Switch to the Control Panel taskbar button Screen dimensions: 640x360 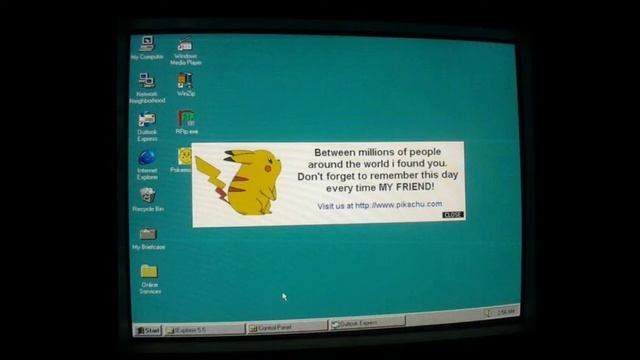287,327
